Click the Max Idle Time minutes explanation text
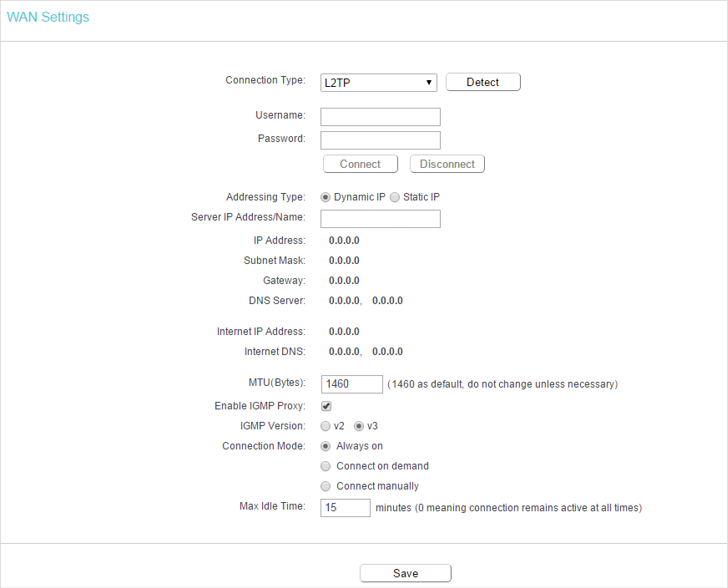This screenshot has height=588, width=728. coord(509,508)
